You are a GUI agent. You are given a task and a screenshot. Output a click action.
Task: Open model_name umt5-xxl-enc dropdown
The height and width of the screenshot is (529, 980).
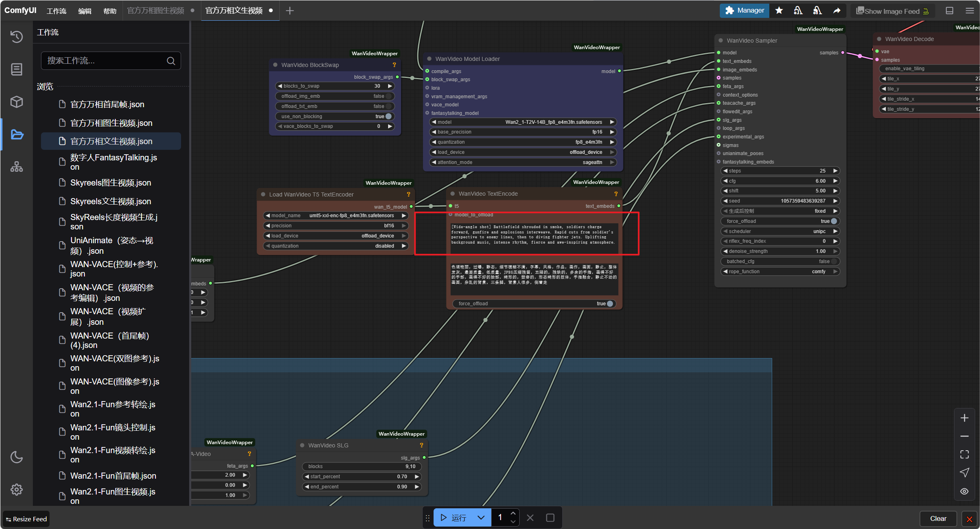point(335,216)
